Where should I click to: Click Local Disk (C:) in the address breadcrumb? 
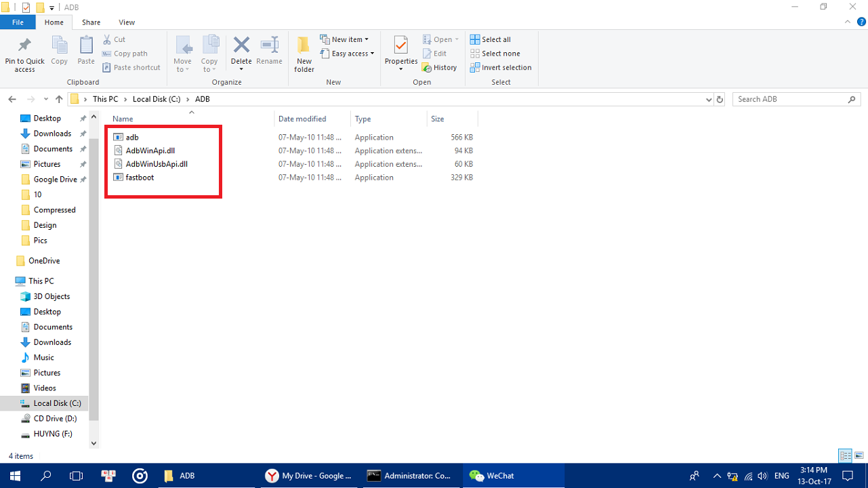pyautogui.click(x=157, y=99)
